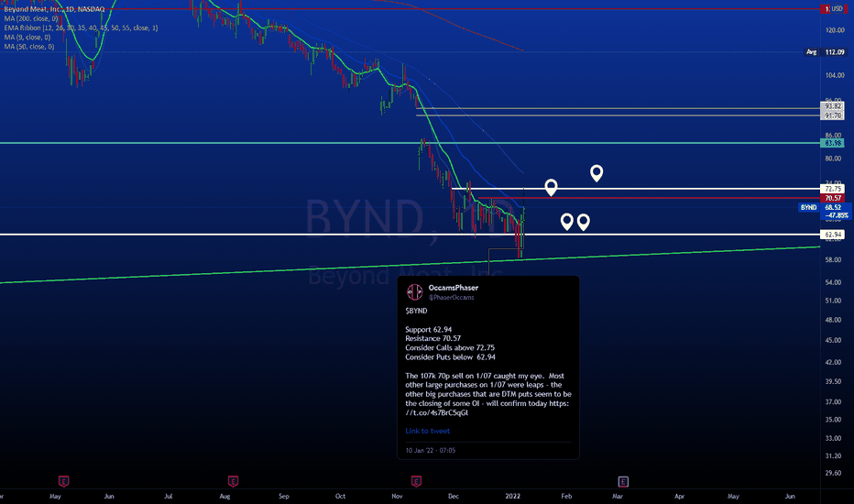Open the Link to tweet link
Viewport: 854px width, 504px height.
[428, 431]
